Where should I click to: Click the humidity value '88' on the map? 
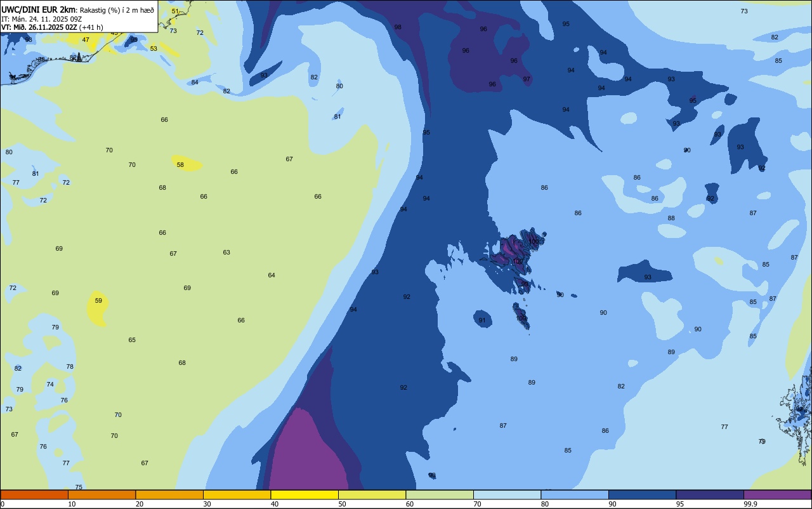coord(671,218)
